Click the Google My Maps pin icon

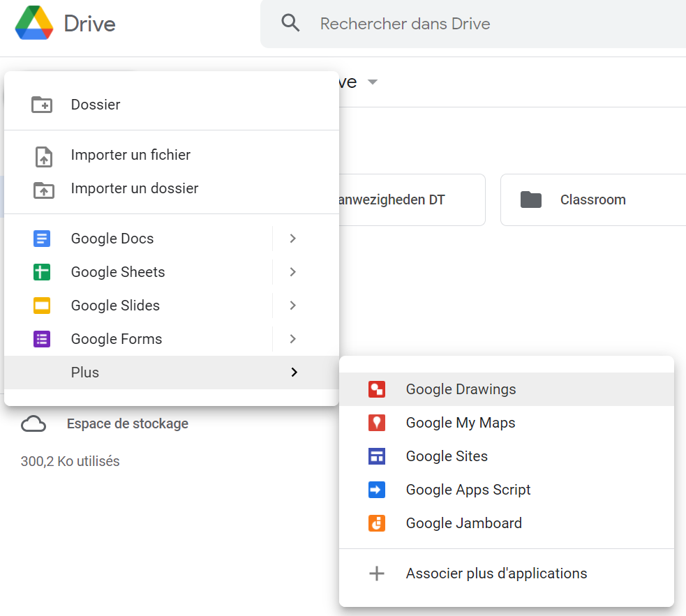click(x=377, y=423)
